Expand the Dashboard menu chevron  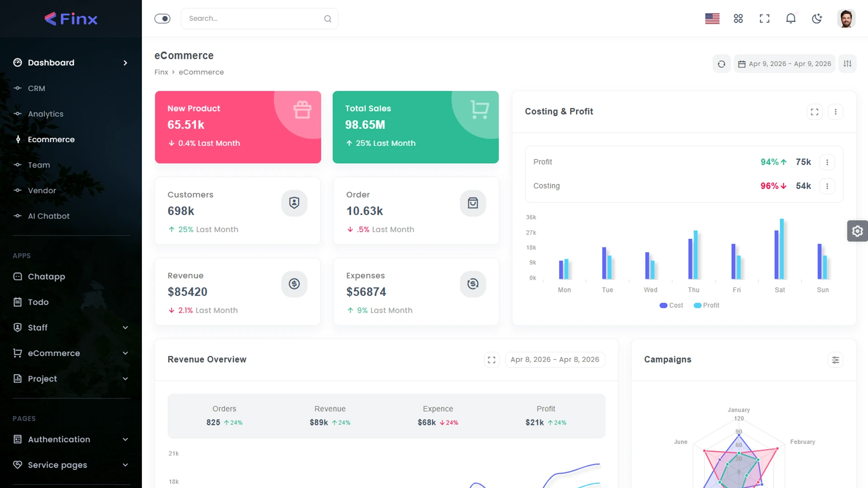(x=125, y=63)
